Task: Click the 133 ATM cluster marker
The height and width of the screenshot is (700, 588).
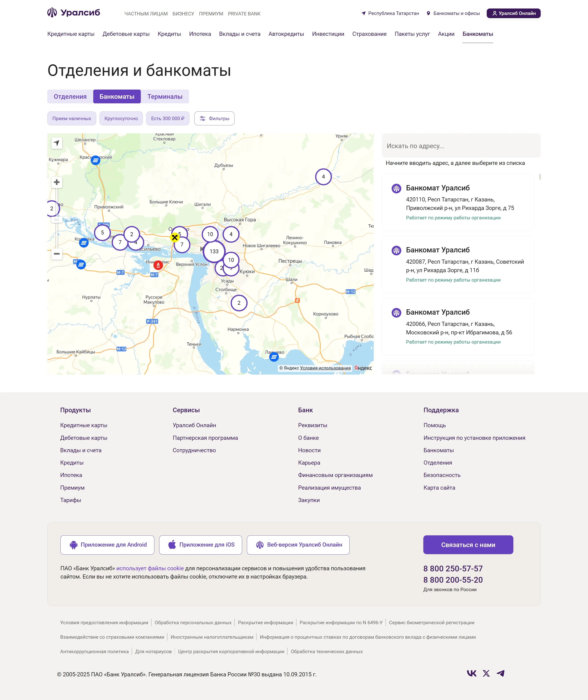Action: (x=214, y=251)
